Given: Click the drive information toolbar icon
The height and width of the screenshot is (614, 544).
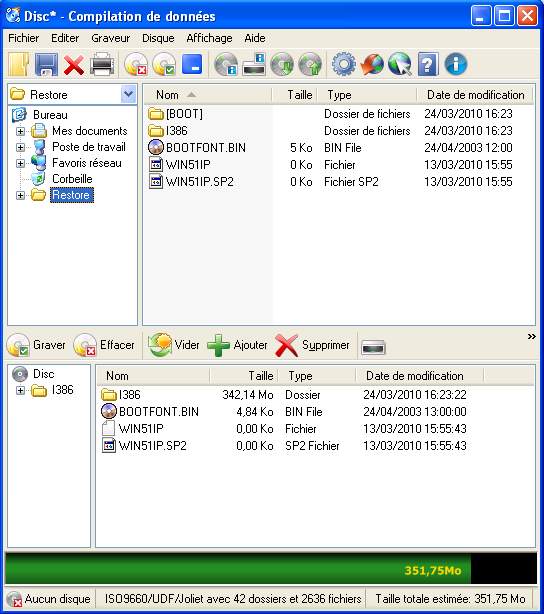Looking at the screenshot, I should [x=254, y=65].
